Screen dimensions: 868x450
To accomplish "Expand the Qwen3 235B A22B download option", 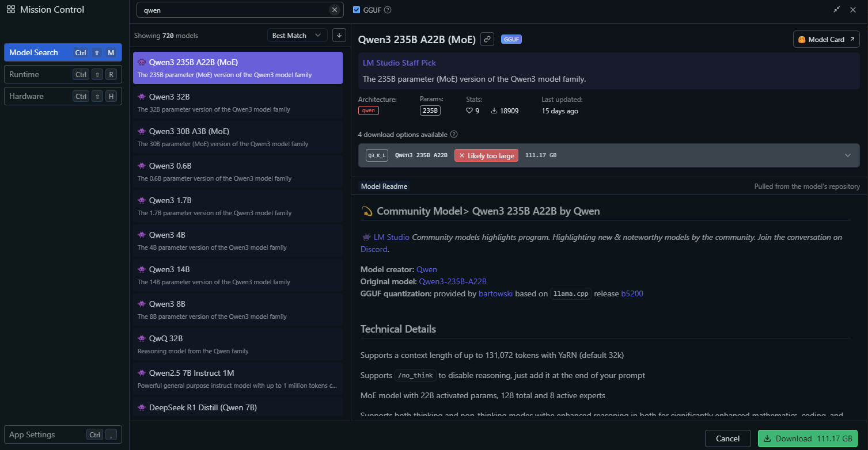I will (609, 155).
